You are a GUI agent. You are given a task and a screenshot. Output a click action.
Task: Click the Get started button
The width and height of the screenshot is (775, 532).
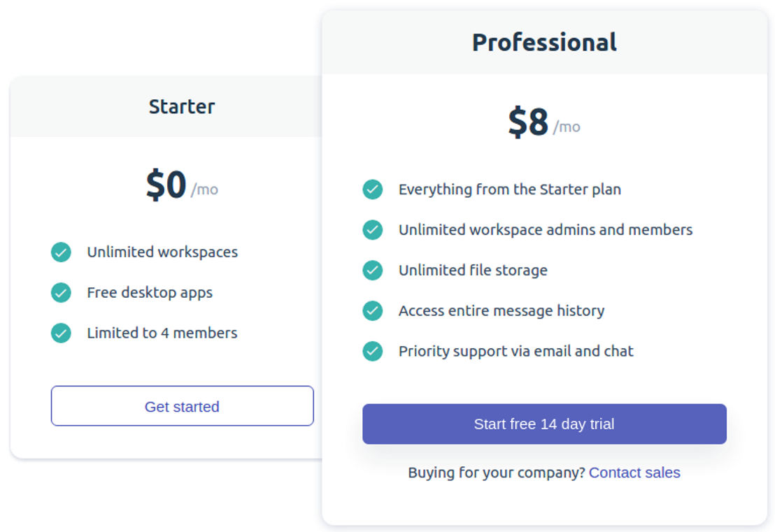pyautogui.click(x=182, y=406)
